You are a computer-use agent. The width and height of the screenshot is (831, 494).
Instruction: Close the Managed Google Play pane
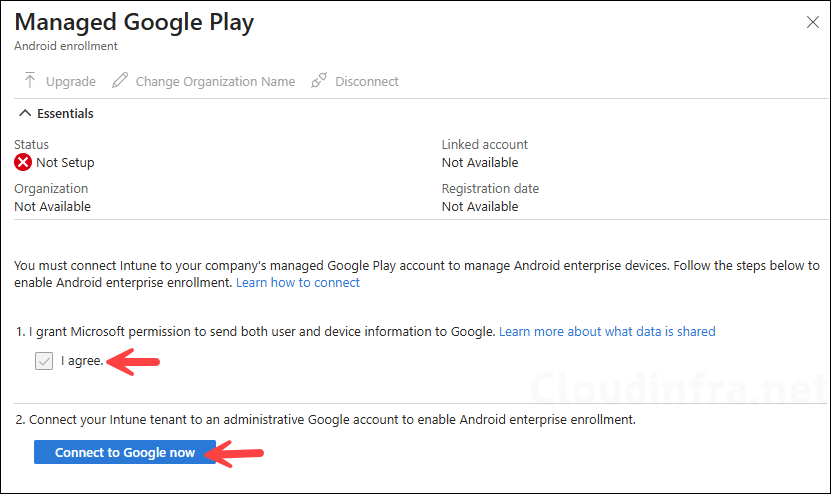(812, 22)
